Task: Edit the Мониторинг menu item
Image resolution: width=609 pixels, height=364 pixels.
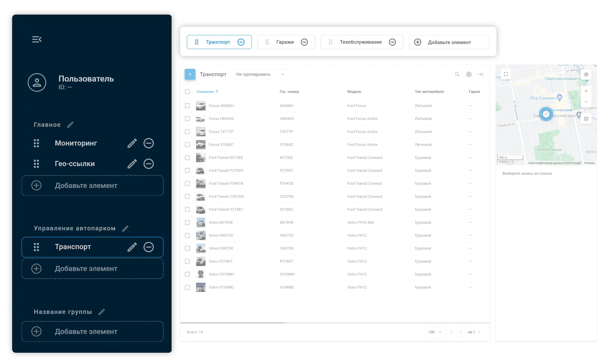Action: pyautogui.click(x=132, y=143)
